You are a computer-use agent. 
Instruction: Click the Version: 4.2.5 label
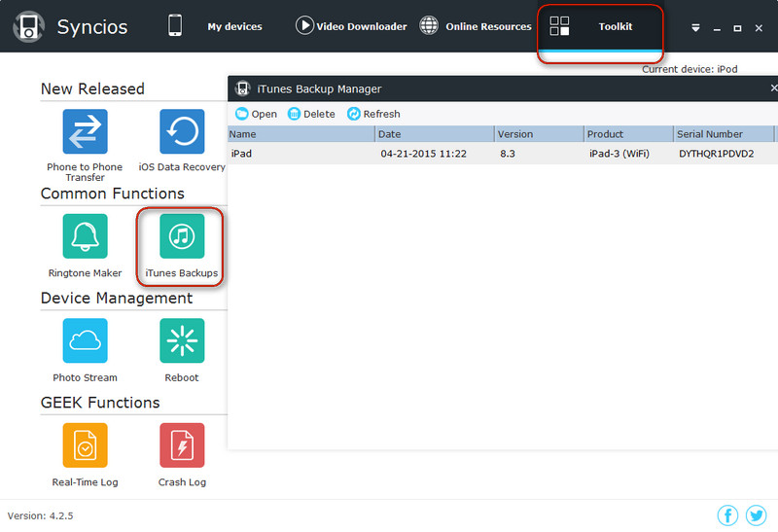pos(40,516)
